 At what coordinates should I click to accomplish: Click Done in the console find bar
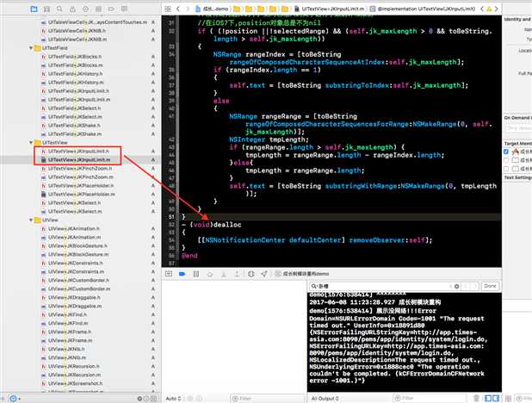tap(490, 286)
